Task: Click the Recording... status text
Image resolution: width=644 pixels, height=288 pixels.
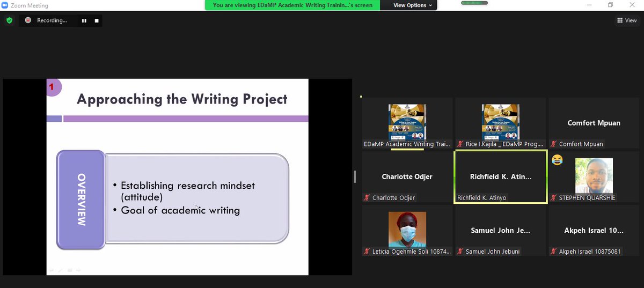Action: pos(52,20)
